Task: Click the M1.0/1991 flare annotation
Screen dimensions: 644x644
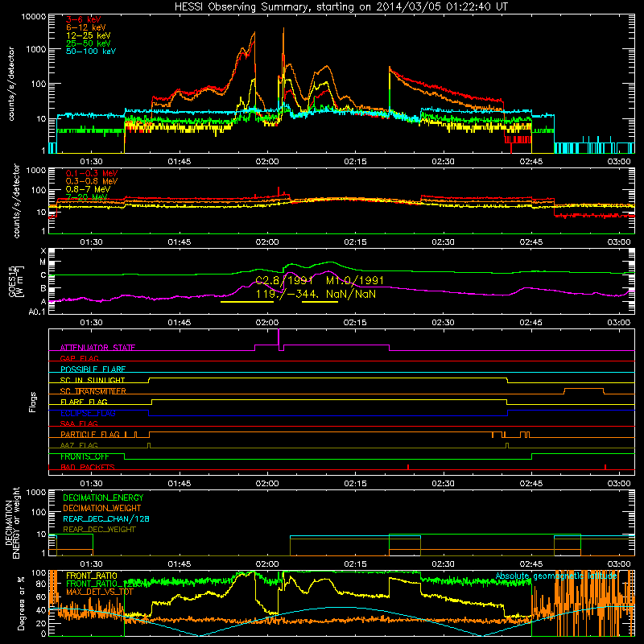Action: (355, 280)
